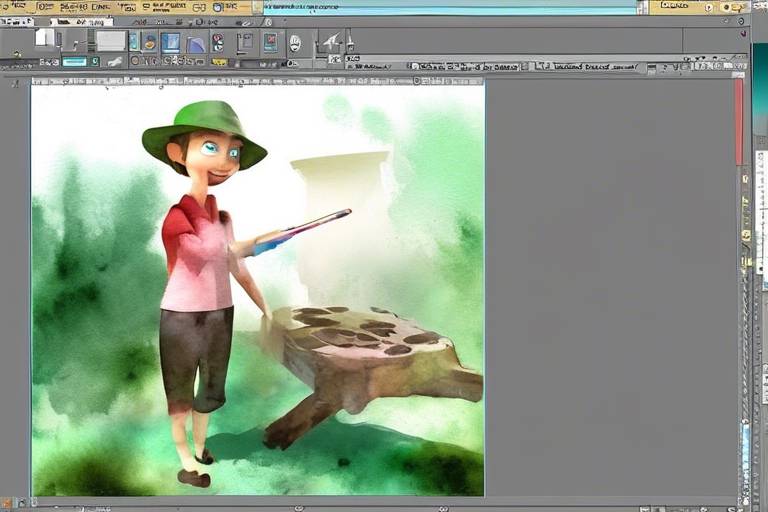The width and height of the screenshot is (768, 512).
Task: Open the blue framed picture toolbar icon
Action: (x=170, y=43)
